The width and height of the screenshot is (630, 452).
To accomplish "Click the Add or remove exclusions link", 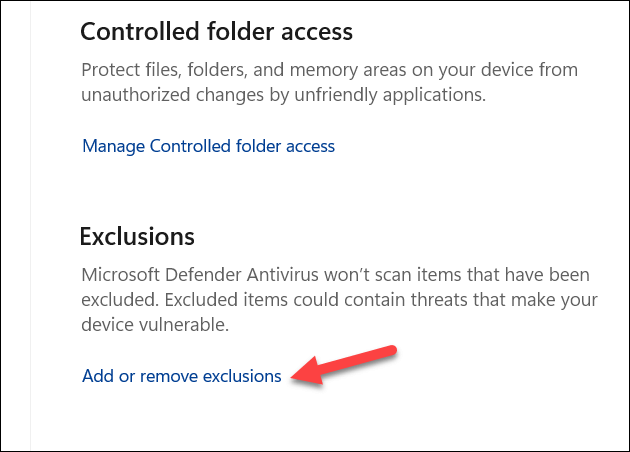I will [181, 376].
